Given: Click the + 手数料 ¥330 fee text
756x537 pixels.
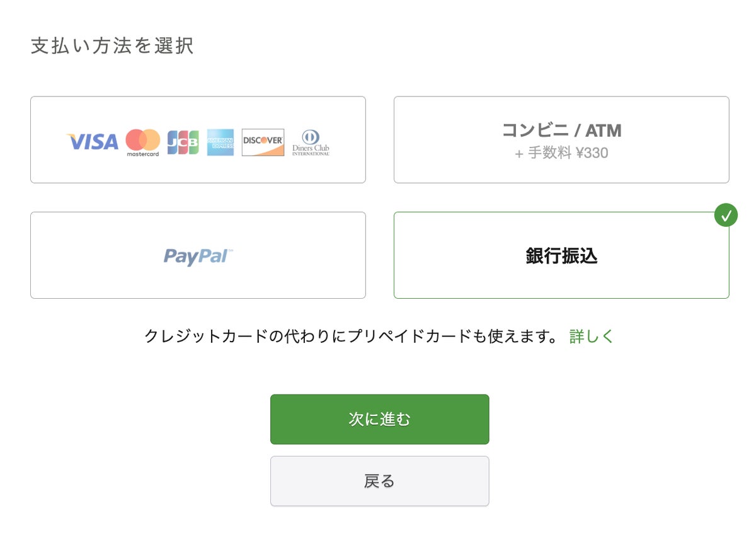Looking at the screenshot, I should [x=561, y=153].
